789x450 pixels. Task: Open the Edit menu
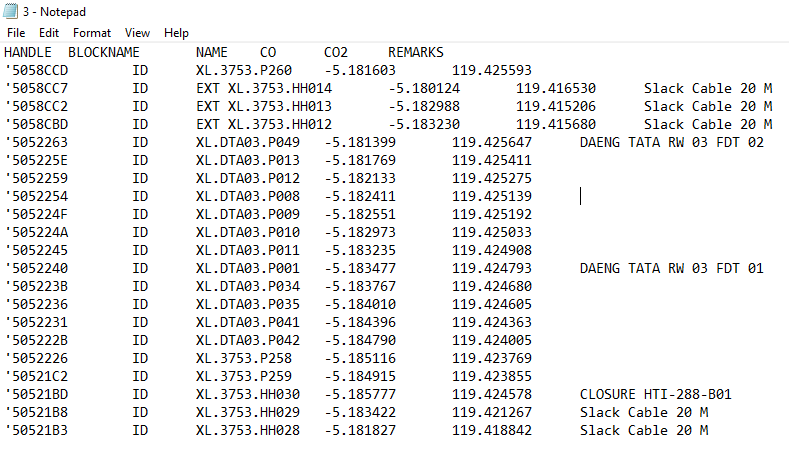pos(49,33)
